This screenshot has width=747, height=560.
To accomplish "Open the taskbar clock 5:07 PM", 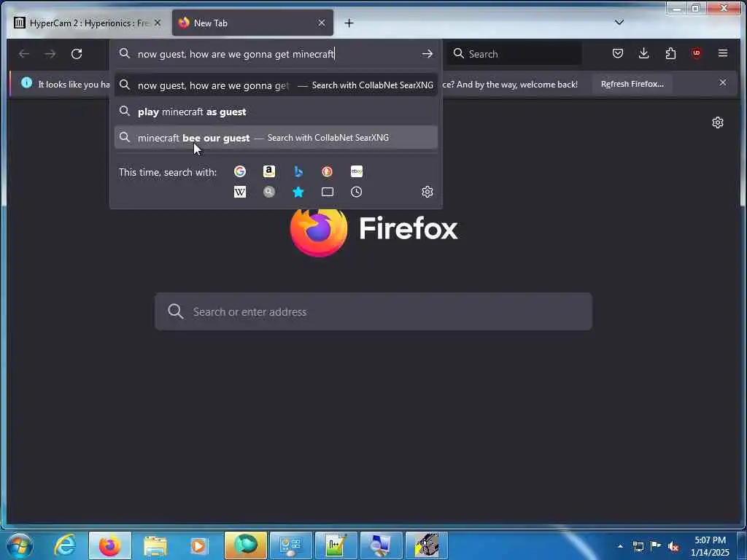I will coord(711,546).
